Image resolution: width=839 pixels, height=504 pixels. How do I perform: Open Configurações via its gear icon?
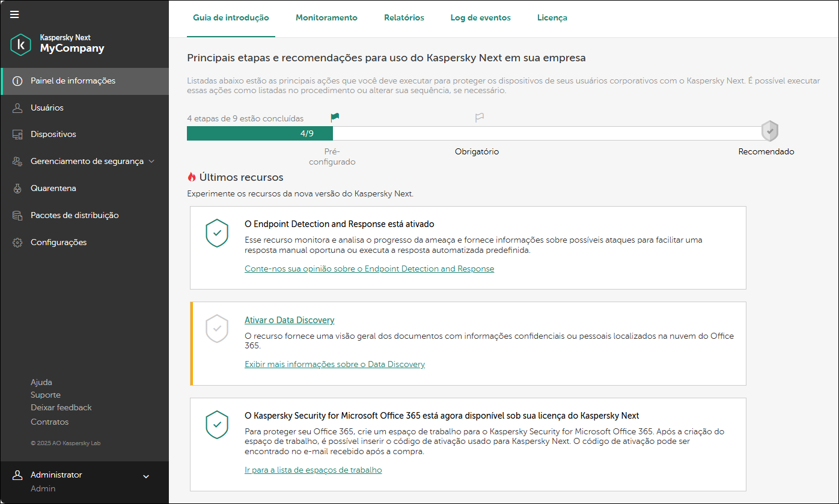[17, 241]
